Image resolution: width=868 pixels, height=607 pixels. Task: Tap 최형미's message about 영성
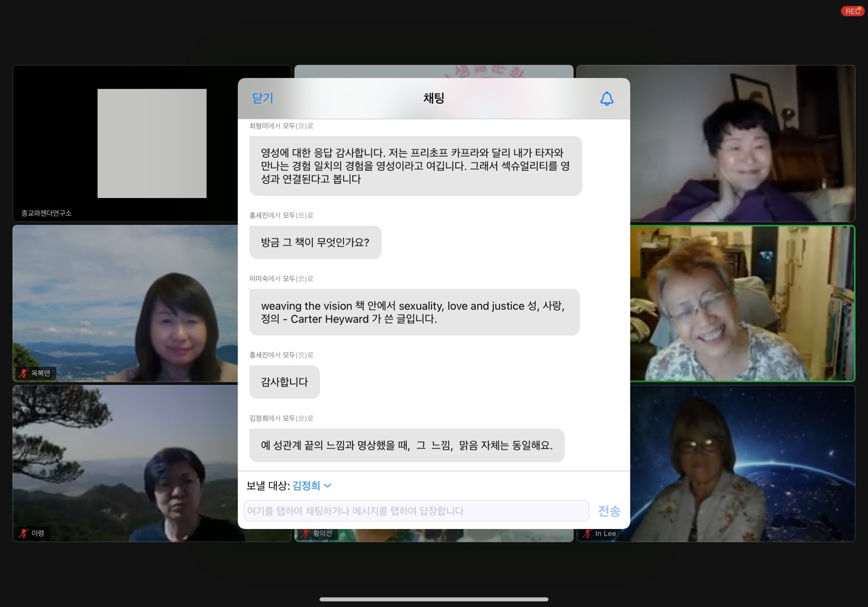(x=415, y=166)
